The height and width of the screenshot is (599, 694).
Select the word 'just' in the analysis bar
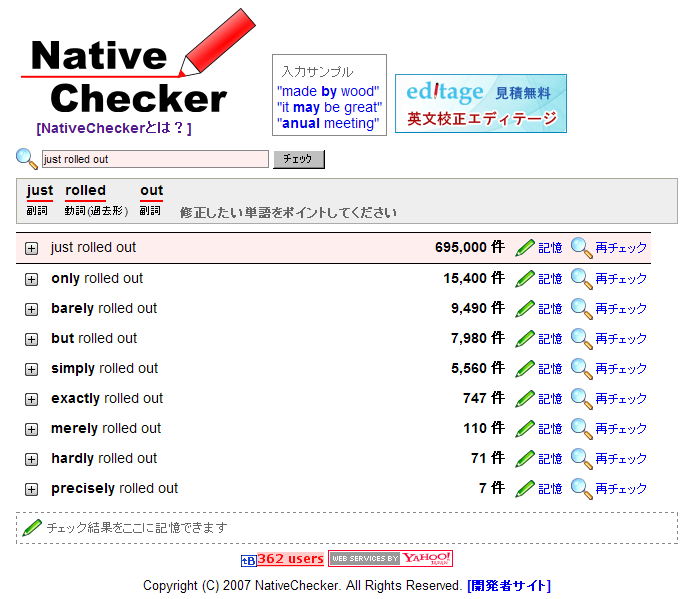coord(40,191)
